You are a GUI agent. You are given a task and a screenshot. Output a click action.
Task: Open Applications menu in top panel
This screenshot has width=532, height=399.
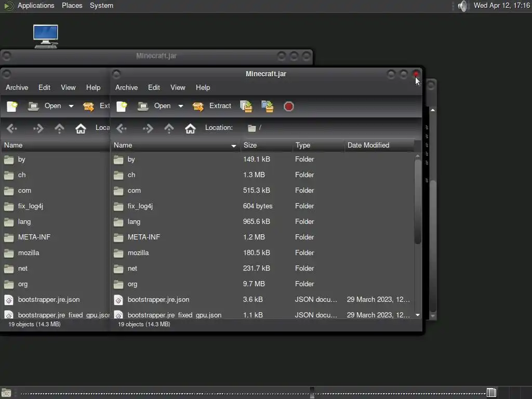[36, 6]
